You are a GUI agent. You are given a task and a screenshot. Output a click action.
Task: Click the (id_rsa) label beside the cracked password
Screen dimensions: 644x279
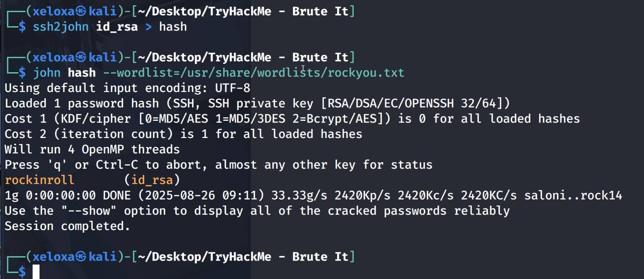[x=152, y=180]
